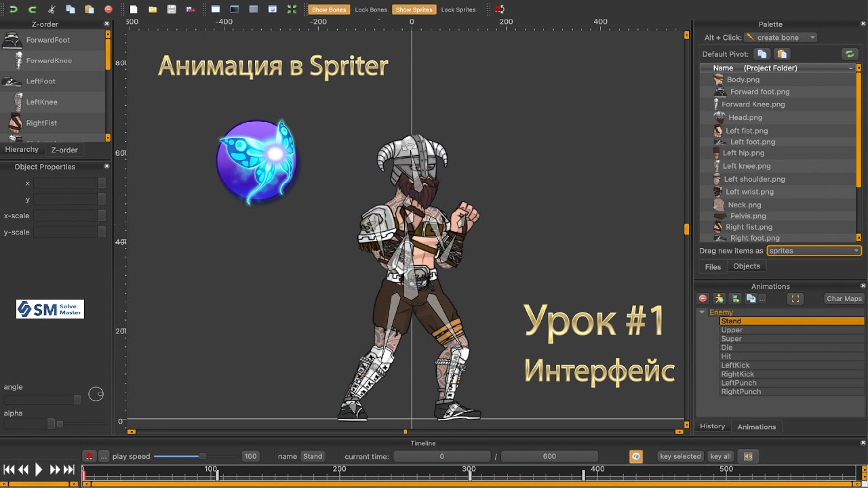Create a new project with the blank page icon

pos(134,9)
